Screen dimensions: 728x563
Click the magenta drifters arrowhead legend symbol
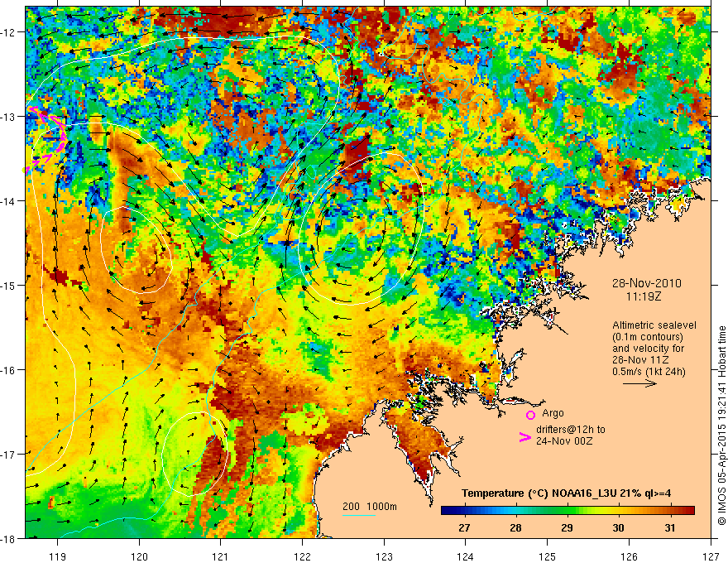[525, 437]
